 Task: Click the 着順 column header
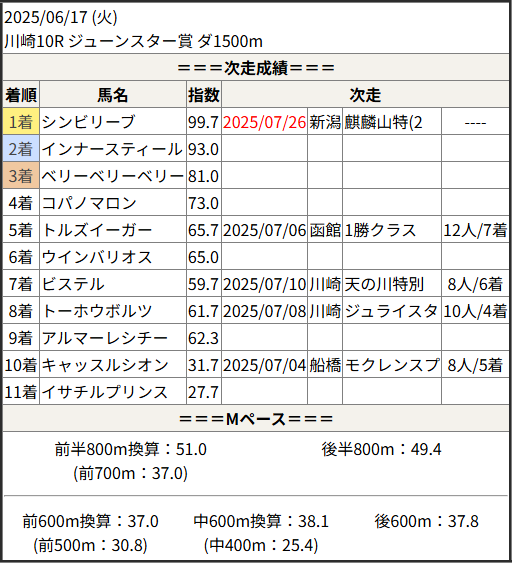pyautogui.click(x=21, y=95)
